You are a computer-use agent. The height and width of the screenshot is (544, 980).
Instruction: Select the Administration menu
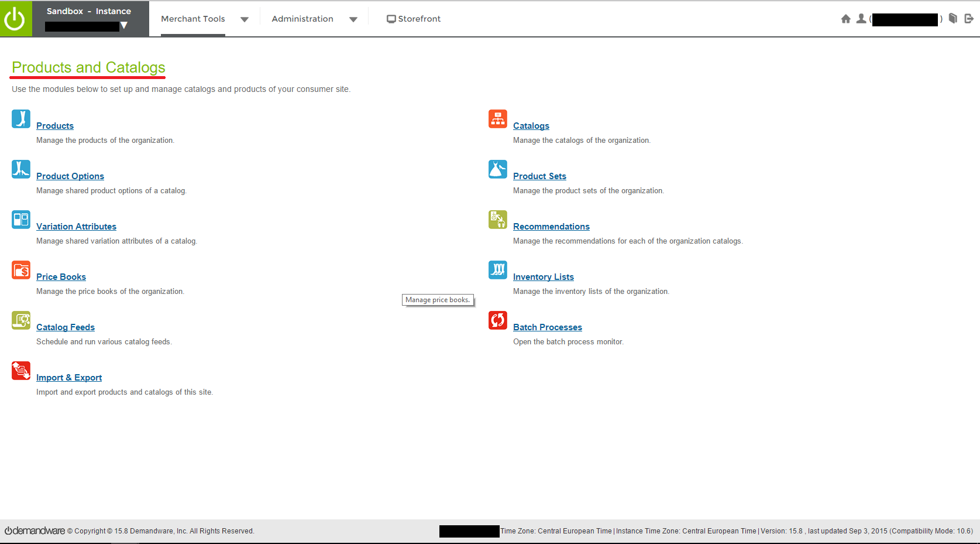[302, 19]
